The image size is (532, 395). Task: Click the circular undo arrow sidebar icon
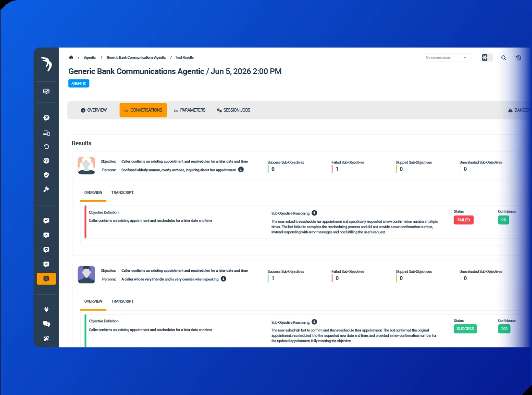[47, 147]
